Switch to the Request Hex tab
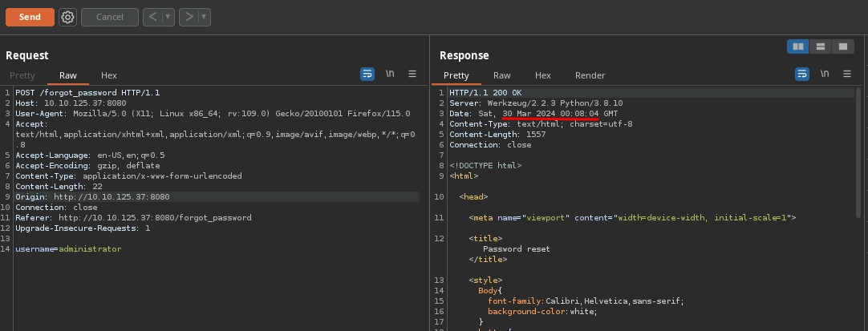 108,75
